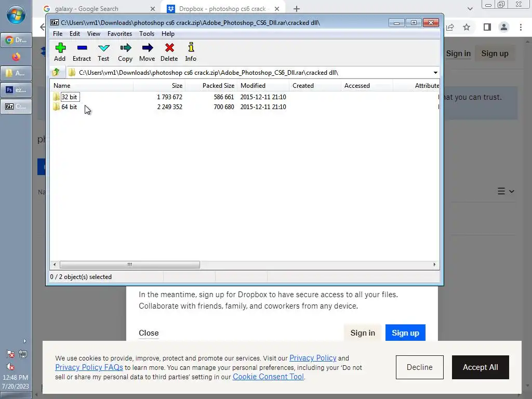Click the red Delete icon
532x399 pixels.
[x=169, y=52]
